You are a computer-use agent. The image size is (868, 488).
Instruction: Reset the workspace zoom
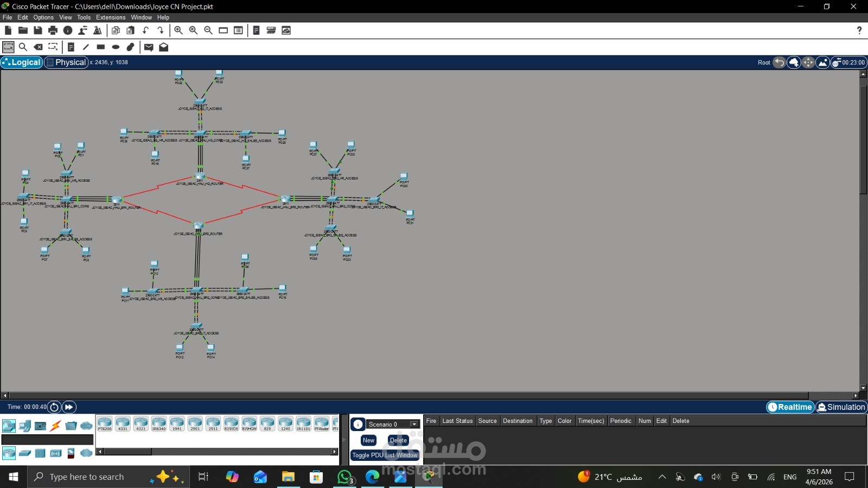point(193,30)
